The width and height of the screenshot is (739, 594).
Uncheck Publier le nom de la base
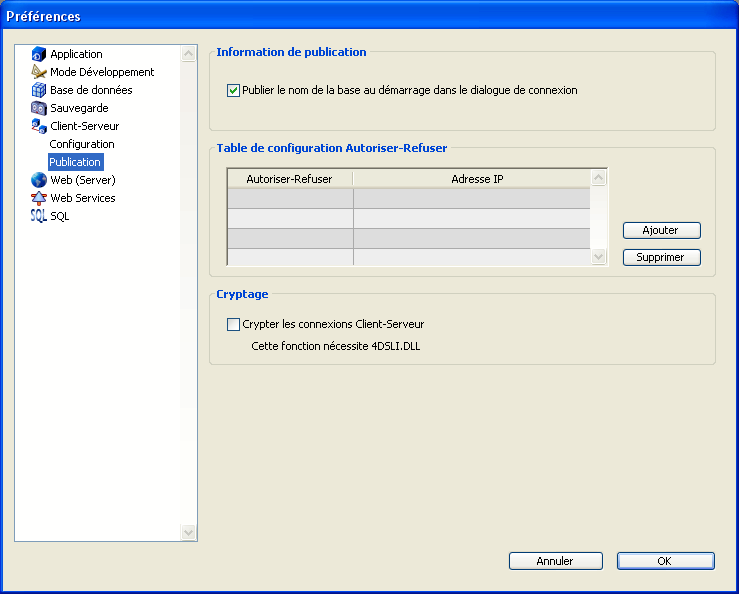(234, 90)
